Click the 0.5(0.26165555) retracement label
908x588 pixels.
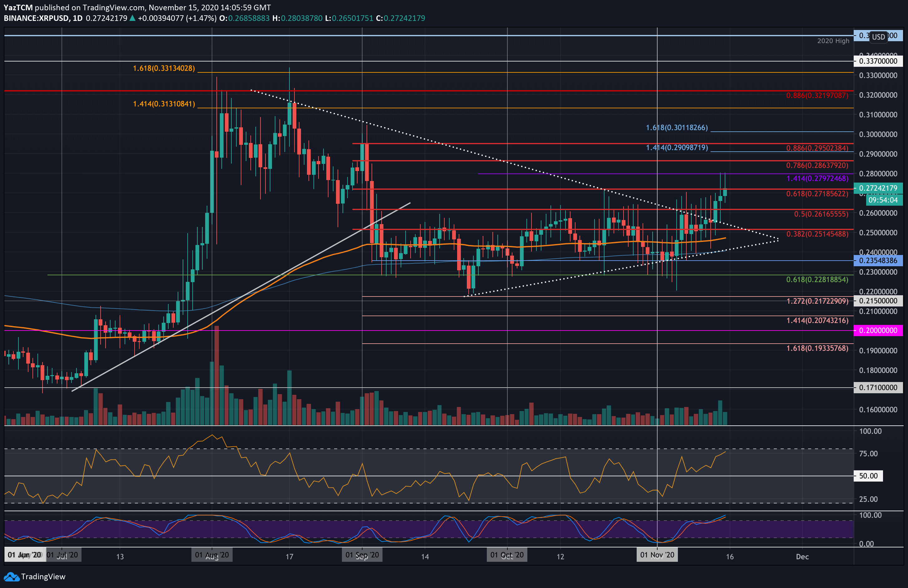point(821,214)
